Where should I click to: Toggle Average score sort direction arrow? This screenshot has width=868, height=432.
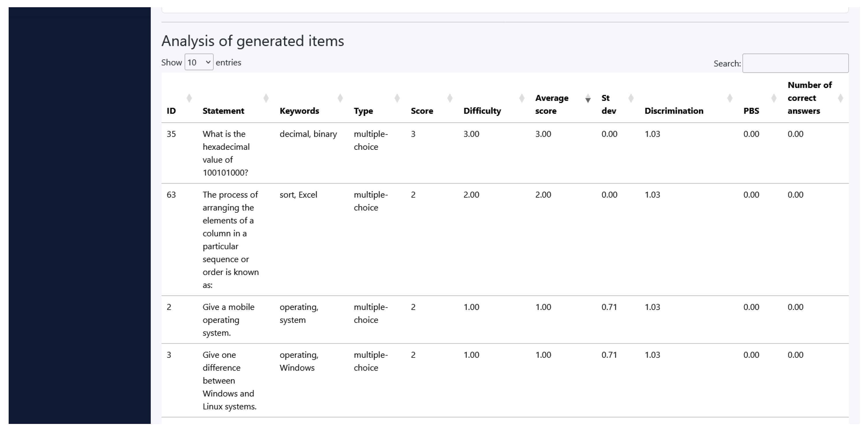(588, 98)
